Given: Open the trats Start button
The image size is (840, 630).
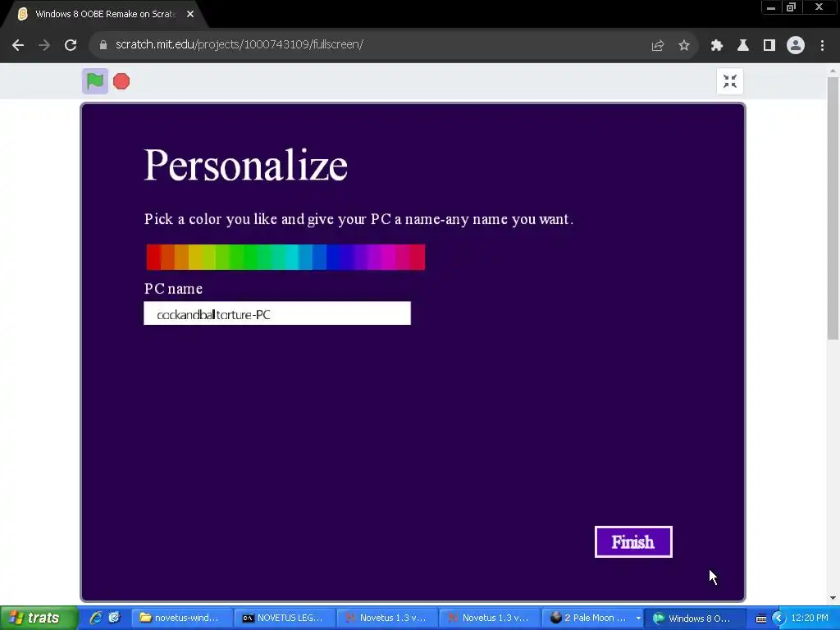Looking at the screenshot, I should pos(39,619).
